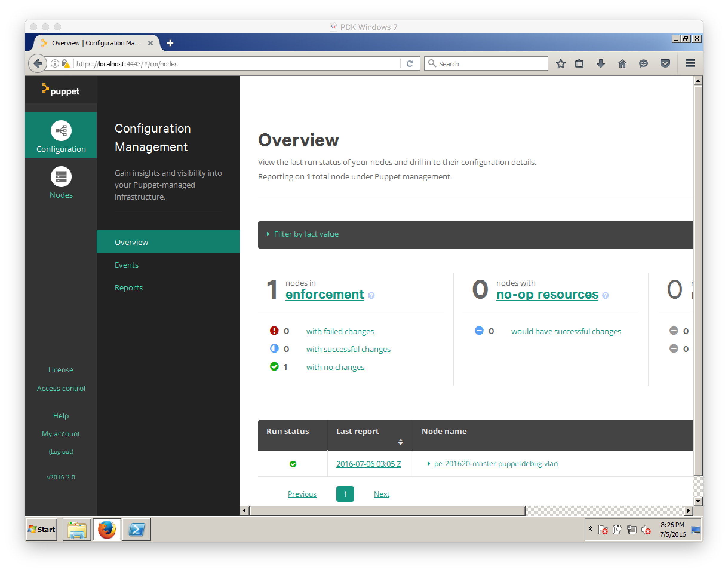728x572 pixels.
Task: Go back with the browser back arrow
Action: coord(37,63)
